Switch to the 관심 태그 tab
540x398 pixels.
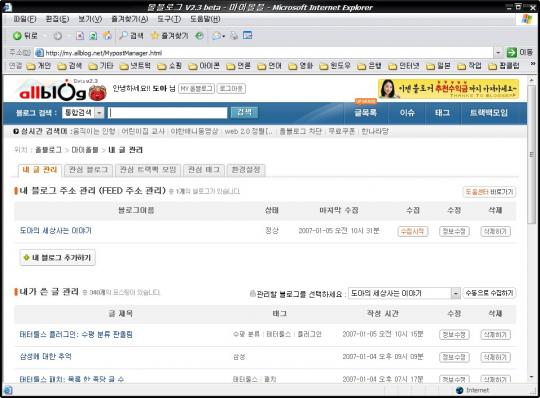(x=204, y=170)
